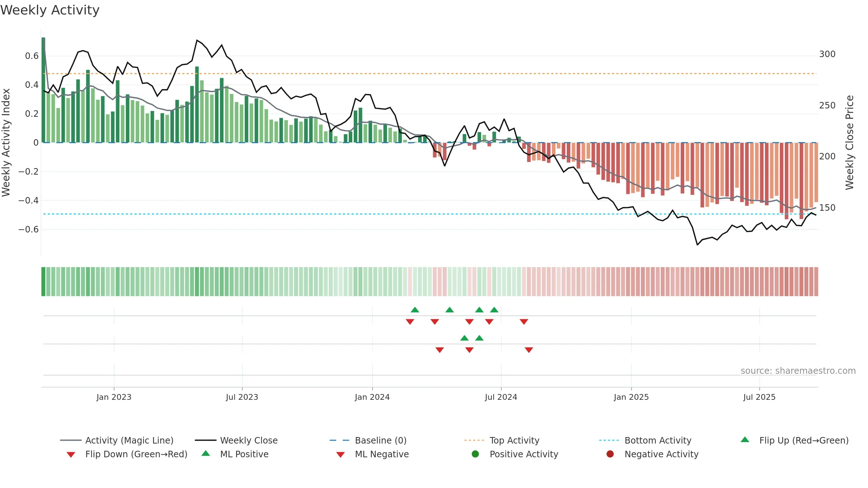Click the −0.2 left axis tick label
Viewport: 868px width, 488px height.
point(29,171)
